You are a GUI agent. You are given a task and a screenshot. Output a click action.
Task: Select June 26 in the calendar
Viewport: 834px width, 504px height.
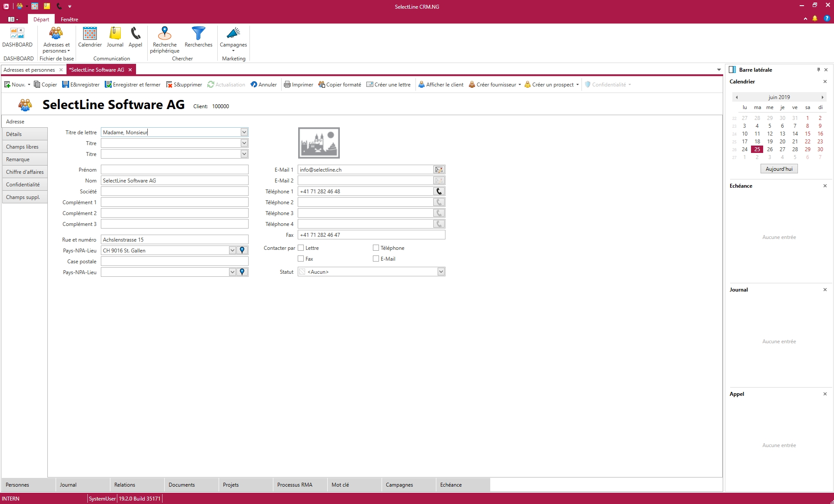[770, 149]
